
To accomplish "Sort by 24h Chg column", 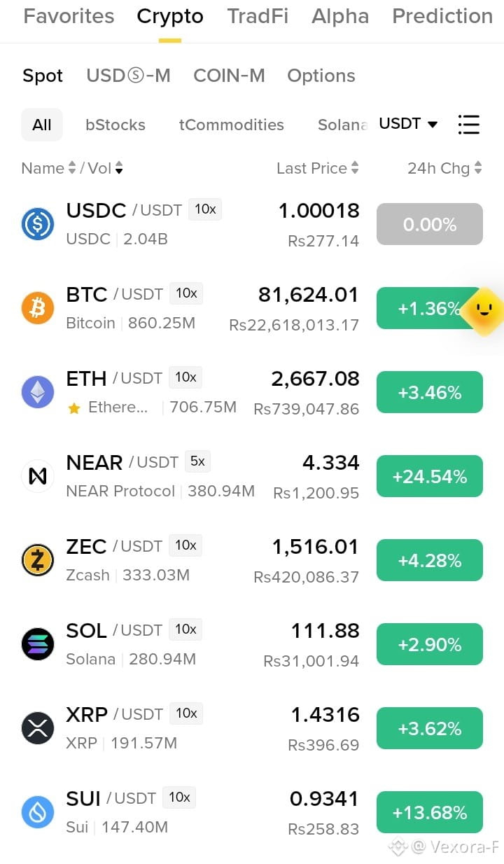I will pyautogui.click(x=444, y=168).
